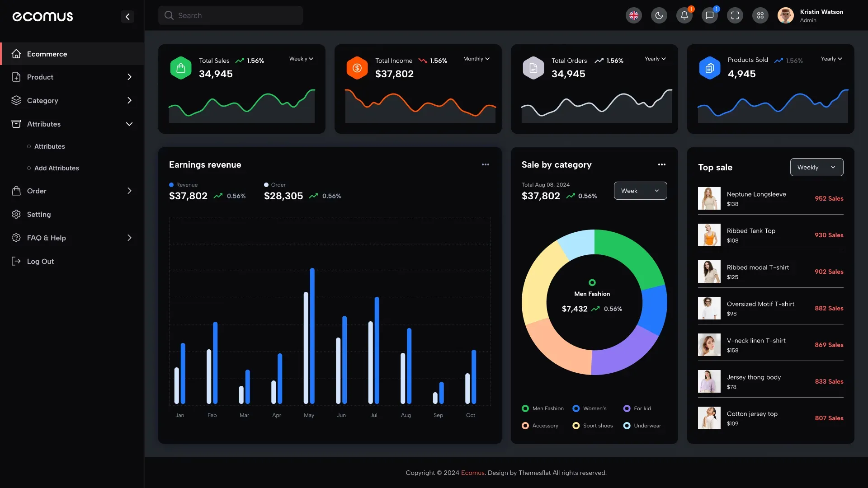868x488 pixels.
Task: Click the Log Out icon
Action: [16, 261]
